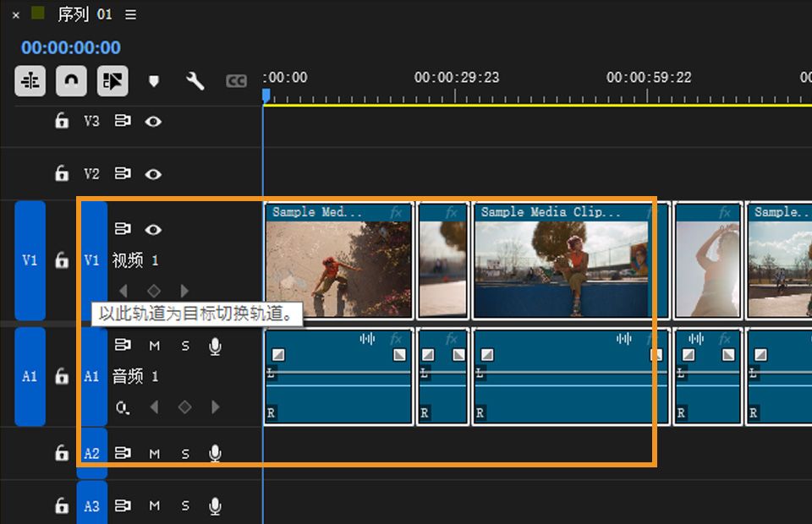Go to previous keyframe on 音频 1 track
Viewport: 812px width, 524px height.
pyautogui.click(x=154, y=407)
